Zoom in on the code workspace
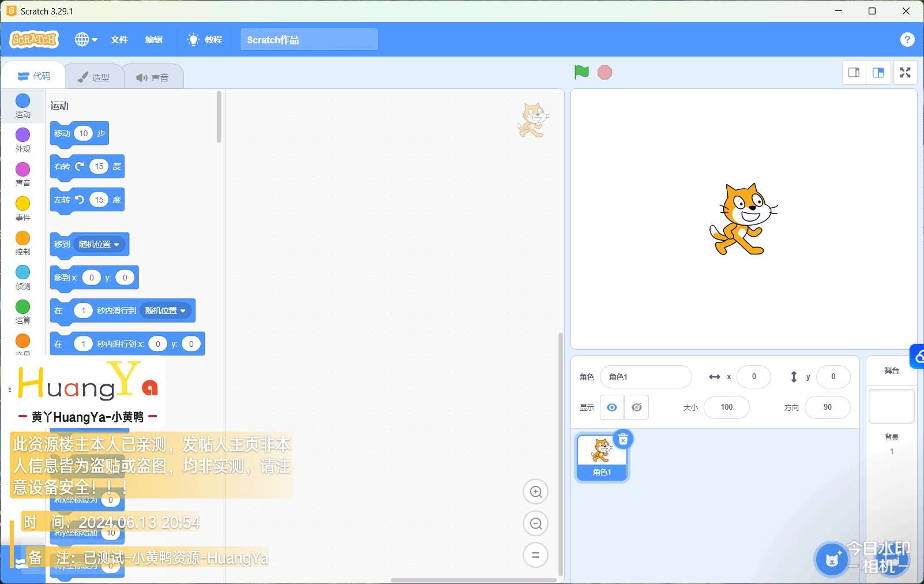Viewport: 924px width, 584px height. (536, 492)
